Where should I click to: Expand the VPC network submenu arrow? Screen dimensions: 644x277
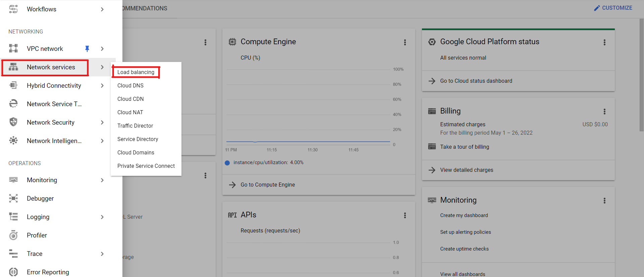click(102, 49)
